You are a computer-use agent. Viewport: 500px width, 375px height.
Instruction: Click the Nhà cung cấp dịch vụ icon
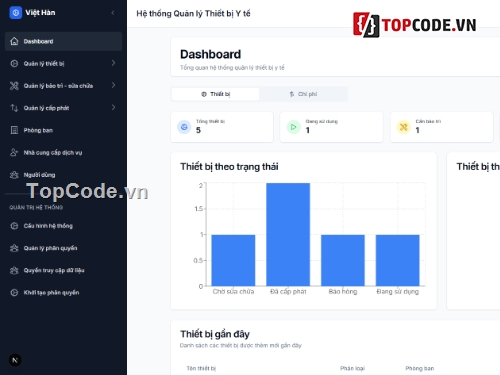coord(14,152)
